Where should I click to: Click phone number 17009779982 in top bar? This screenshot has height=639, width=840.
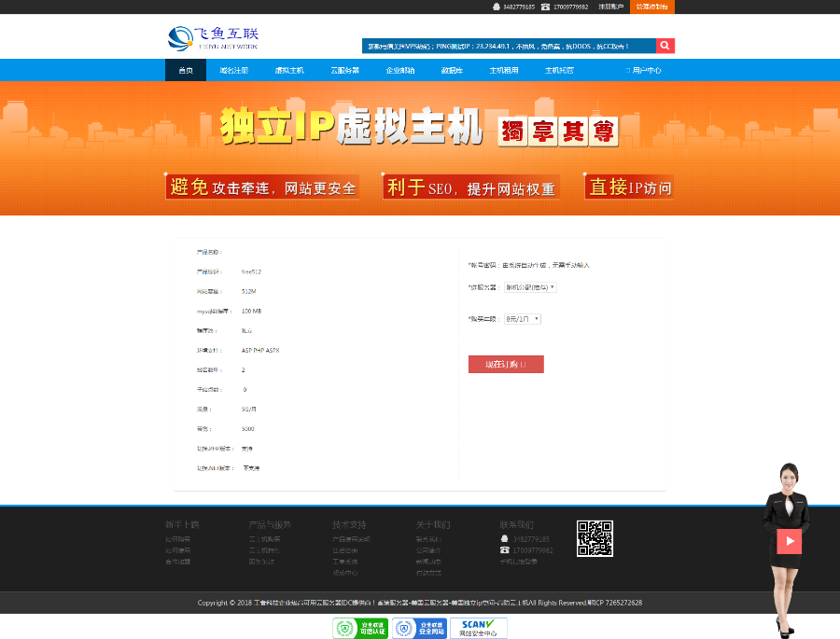[570, 7]
